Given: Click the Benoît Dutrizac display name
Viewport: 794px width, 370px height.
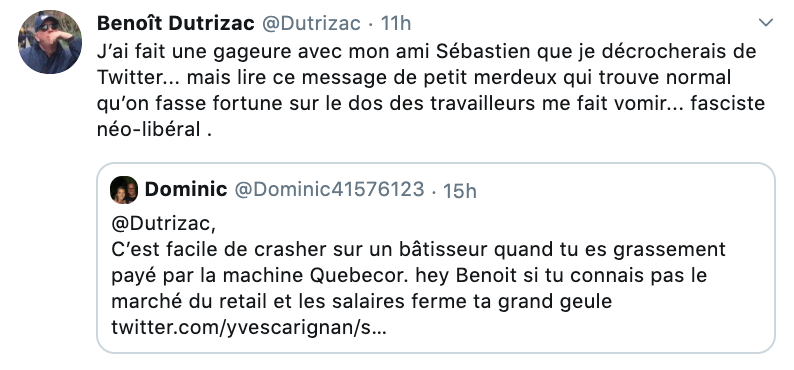Looking at the screenshot, I should (x=176, y=23).
